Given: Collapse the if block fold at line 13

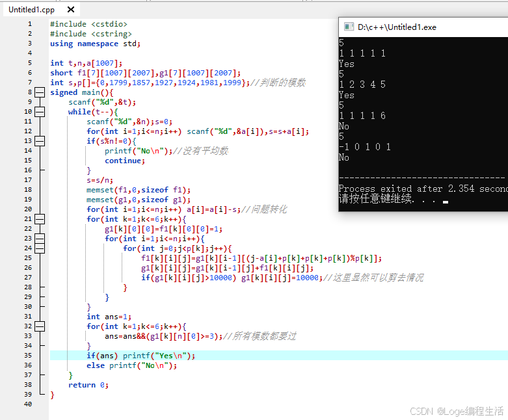Looking at the screenshot, I should [x=40, y=141].
